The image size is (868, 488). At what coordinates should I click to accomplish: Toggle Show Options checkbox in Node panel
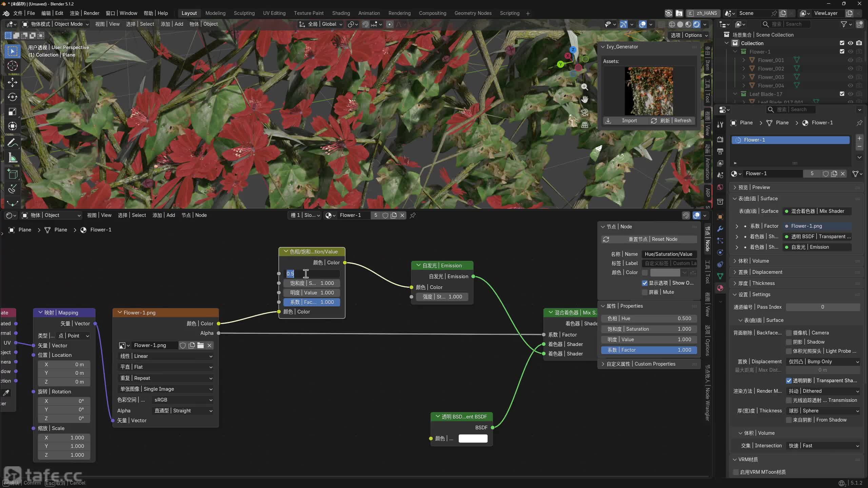(x=645, y=283)
